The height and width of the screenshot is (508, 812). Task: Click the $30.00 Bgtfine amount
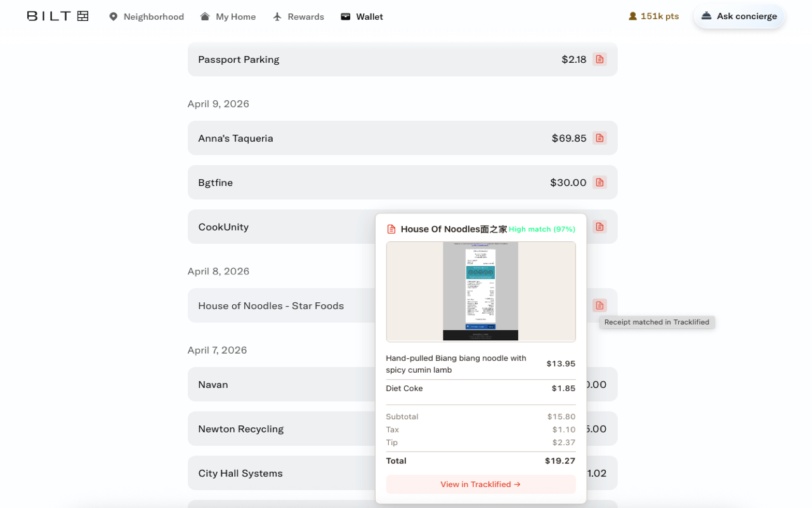pyautogui.click(x=568, y=182)
